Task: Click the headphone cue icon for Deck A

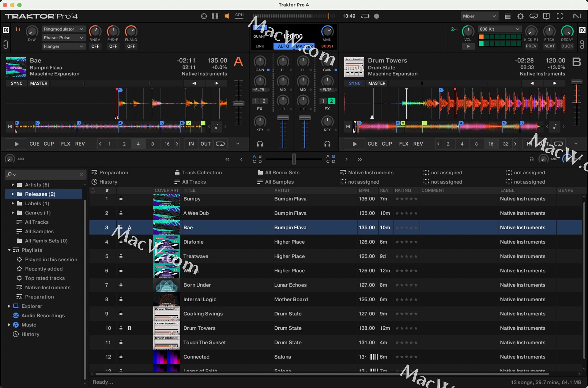Action: (260, 144)
